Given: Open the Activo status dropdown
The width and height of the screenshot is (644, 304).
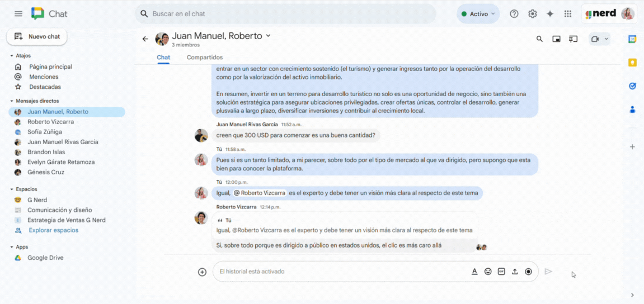Looking at the screenshot, I should 478,14.
